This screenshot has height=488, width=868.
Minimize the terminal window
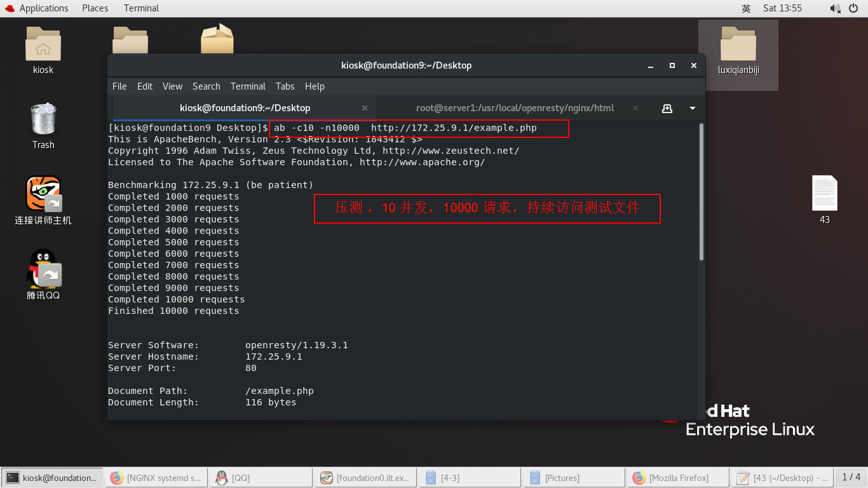coord(651,65)
